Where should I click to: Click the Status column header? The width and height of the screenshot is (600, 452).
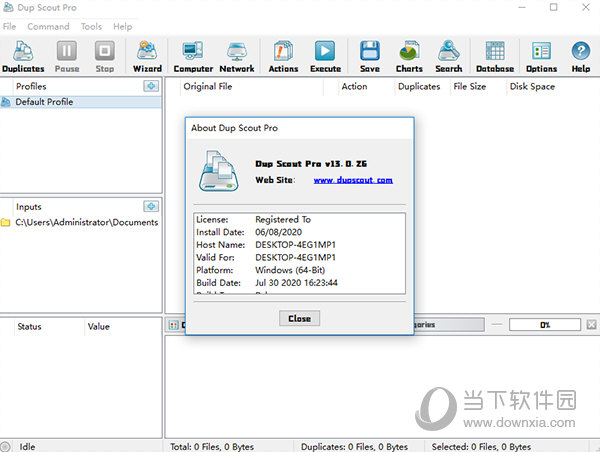coord(49,326)
